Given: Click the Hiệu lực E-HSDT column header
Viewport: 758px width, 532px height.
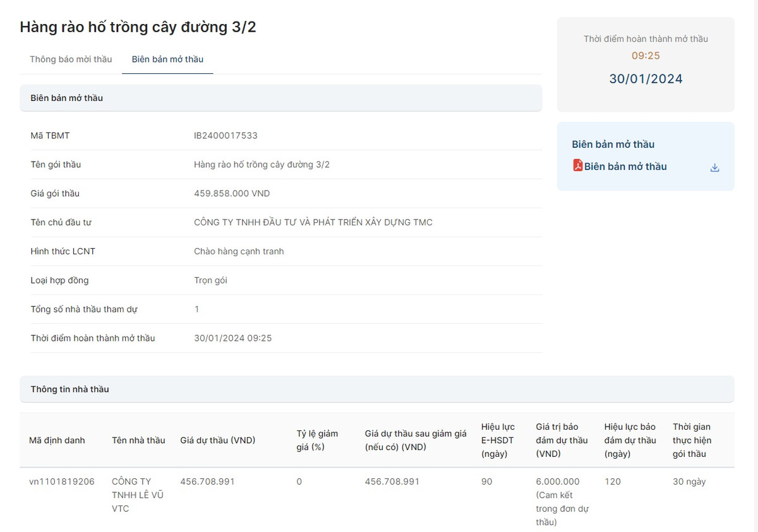Looking at the screenshot, I should coord(497,440).
